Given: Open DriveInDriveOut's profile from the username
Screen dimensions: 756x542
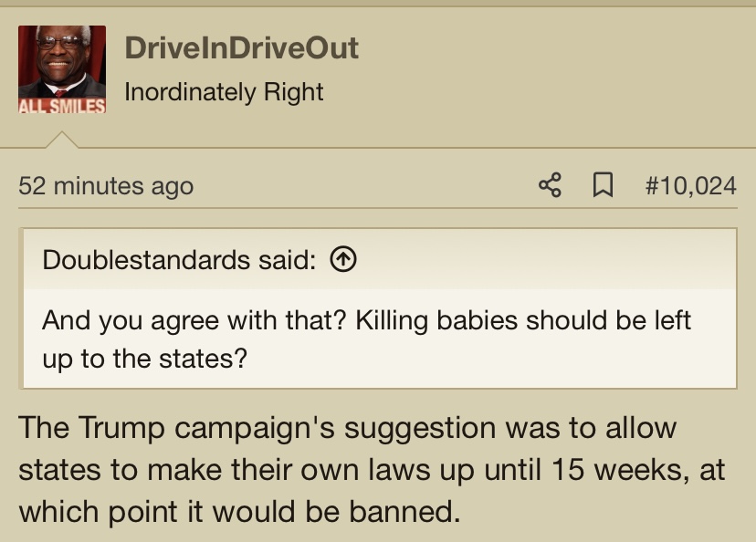Looking at the screenshot, I should pos(242,47).
